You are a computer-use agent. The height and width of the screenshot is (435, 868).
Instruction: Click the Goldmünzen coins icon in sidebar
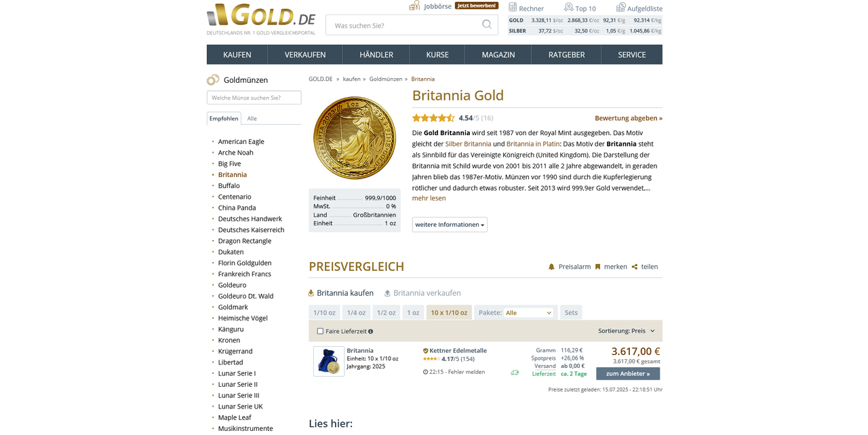point(213,80)
